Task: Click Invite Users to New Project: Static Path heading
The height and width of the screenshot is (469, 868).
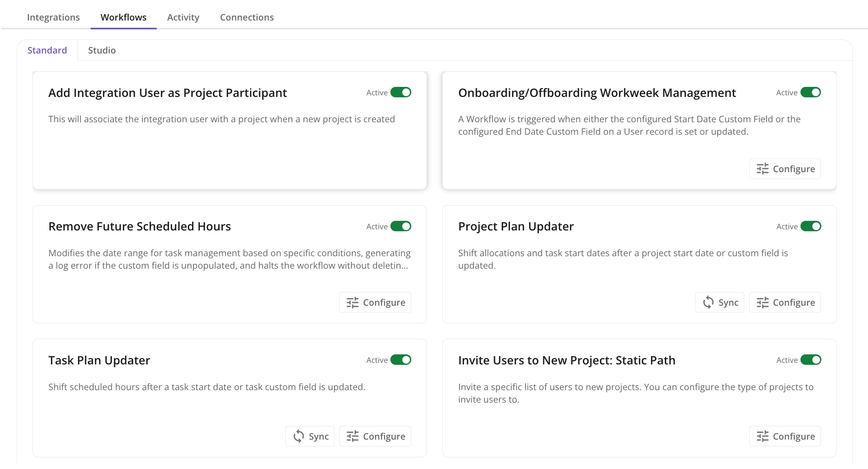Action: tap(567, 360)
